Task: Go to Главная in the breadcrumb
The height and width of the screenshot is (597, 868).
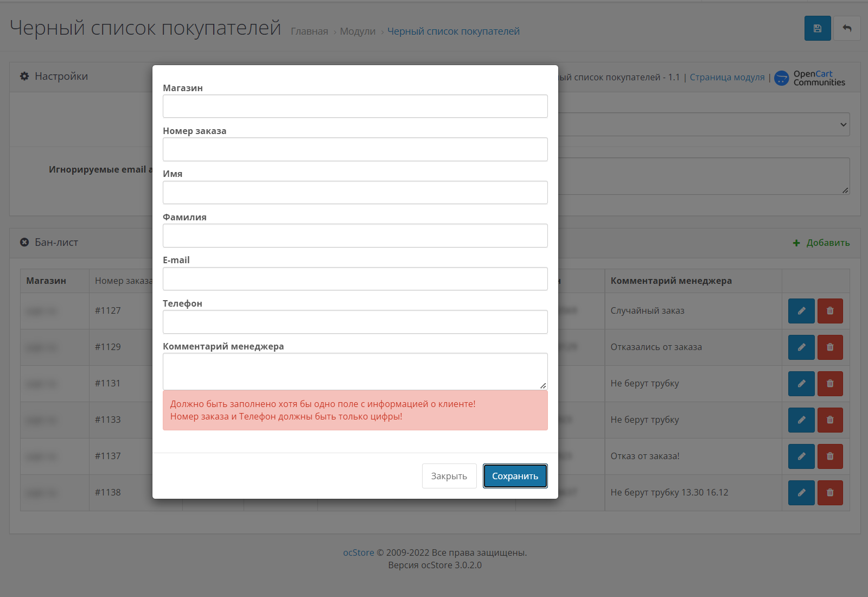Action: (x=309, y=31)
